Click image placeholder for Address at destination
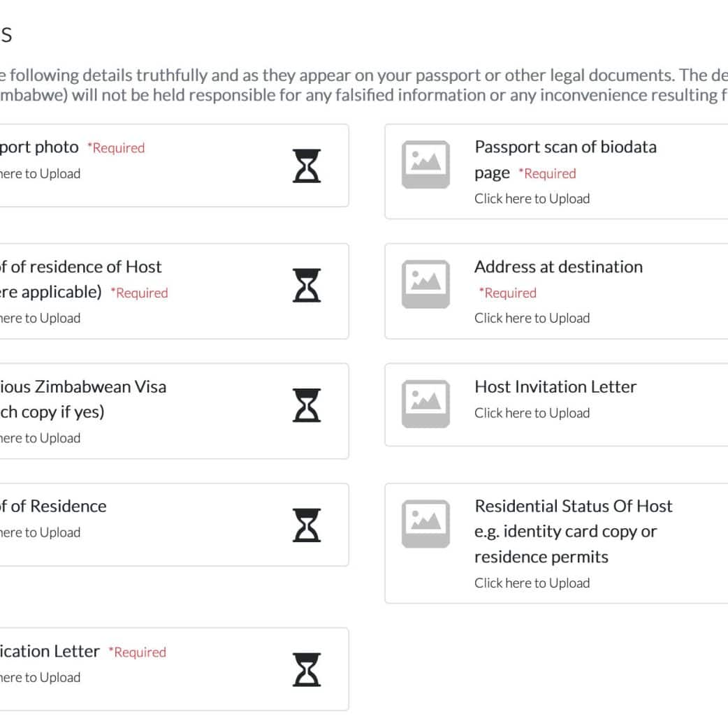728x728 pixels. [425, 284]
